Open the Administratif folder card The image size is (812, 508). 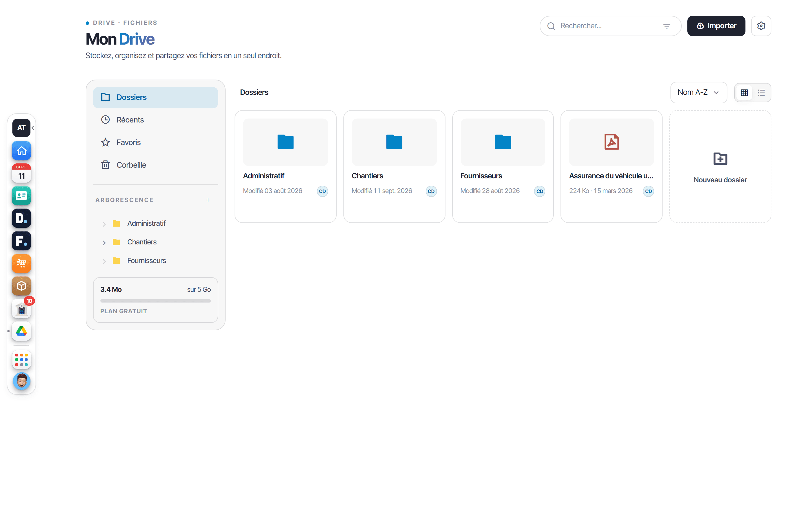285,166
